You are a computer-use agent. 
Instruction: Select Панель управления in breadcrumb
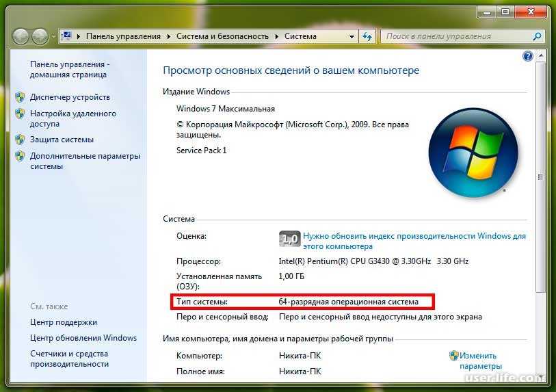(123, 36)
